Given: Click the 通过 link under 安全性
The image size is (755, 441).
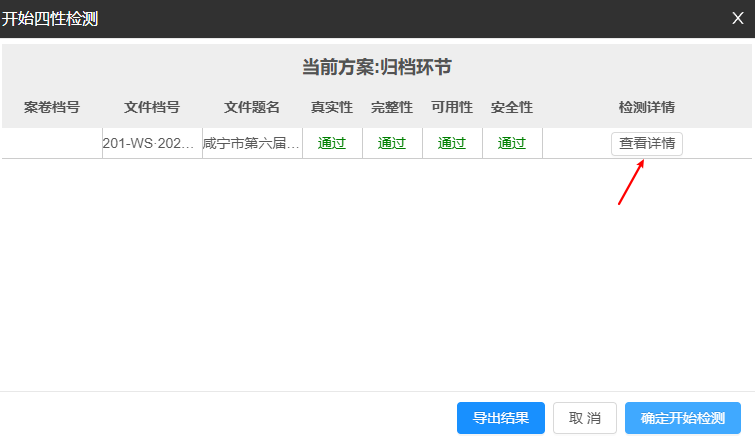Looking at the screenshot, I should [512, 143].
